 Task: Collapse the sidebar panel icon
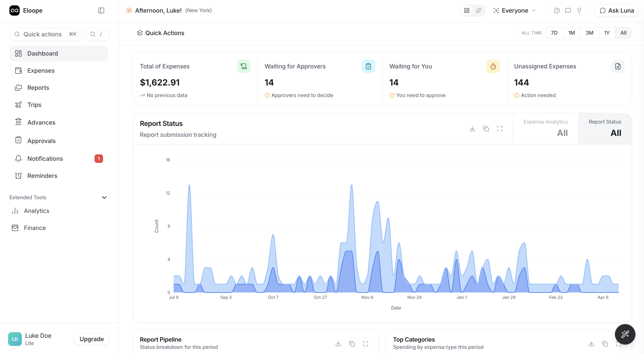tap(101, 10)
